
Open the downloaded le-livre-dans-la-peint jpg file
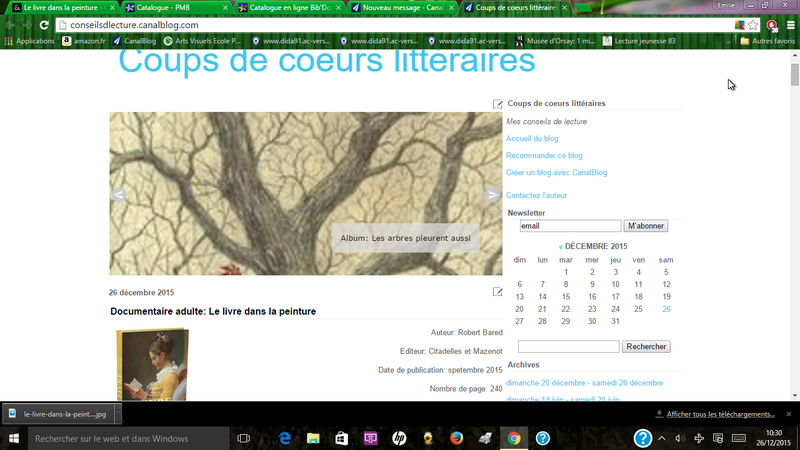(58, 414)
